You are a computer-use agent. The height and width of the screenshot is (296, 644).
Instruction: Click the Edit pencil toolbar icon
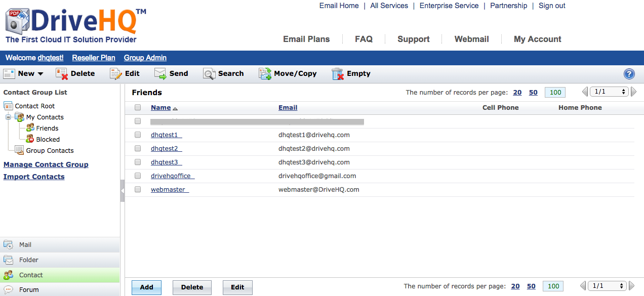[x=116, y=74]
